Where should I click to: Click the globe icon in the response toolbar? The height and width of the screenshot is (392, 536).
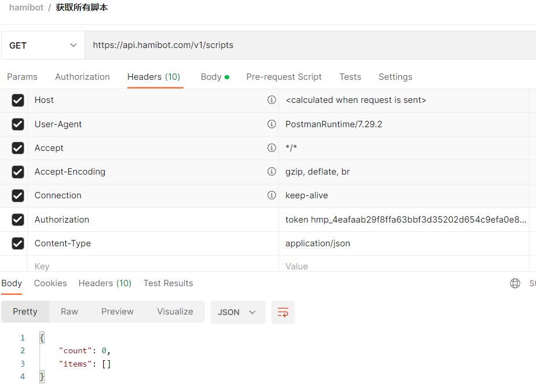coord(515,283)
